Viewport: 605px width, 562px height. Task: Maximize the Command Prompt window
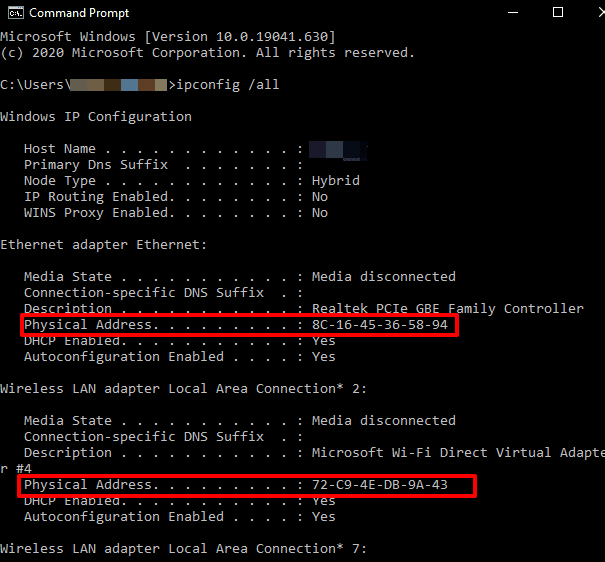point(557,13)
